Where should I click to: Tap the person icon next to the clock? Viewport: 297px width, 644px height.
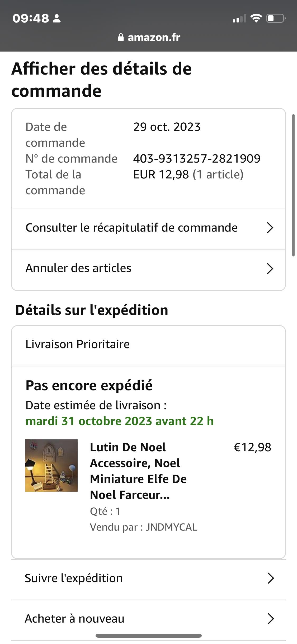click(x=57, y=19)
